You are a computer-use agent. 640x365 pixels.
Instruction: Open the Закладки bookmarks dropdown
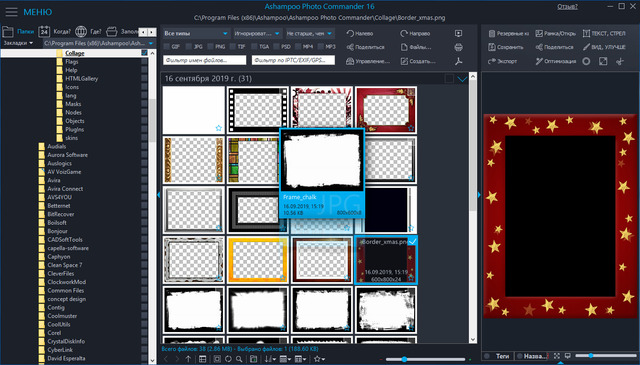pos(18,43)
